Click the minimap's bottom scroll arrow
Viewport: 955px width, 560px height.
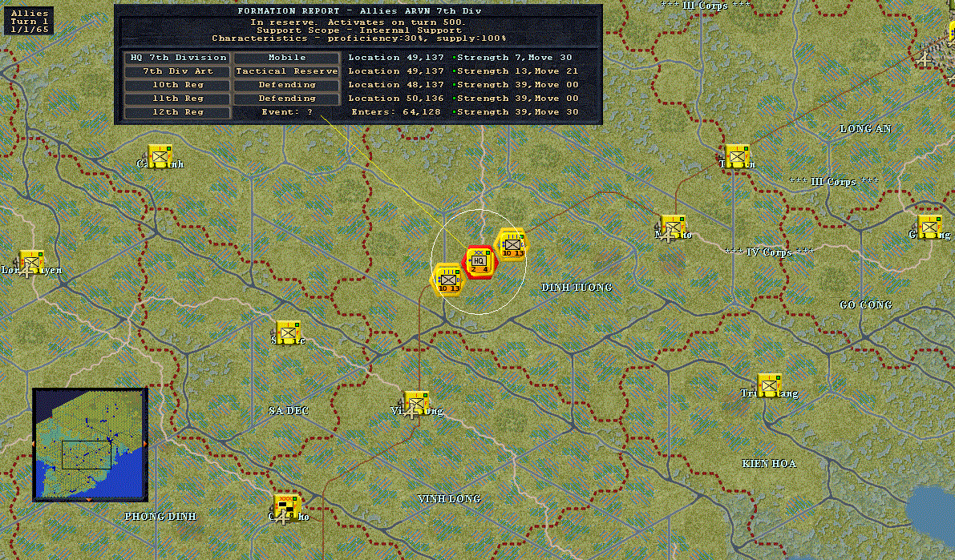point(89,500)
